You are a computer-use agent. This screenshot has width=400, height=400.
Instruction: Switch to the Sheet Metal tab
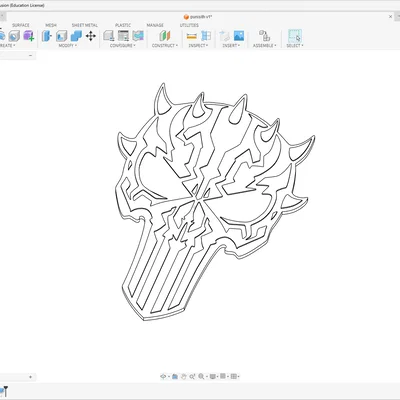pos(85,25)
